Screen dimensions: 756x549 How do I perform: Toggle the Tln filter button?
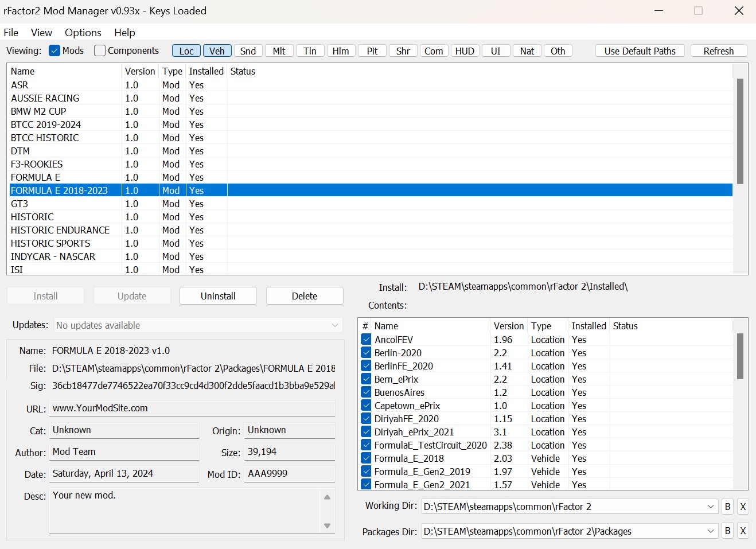point(310,51)
